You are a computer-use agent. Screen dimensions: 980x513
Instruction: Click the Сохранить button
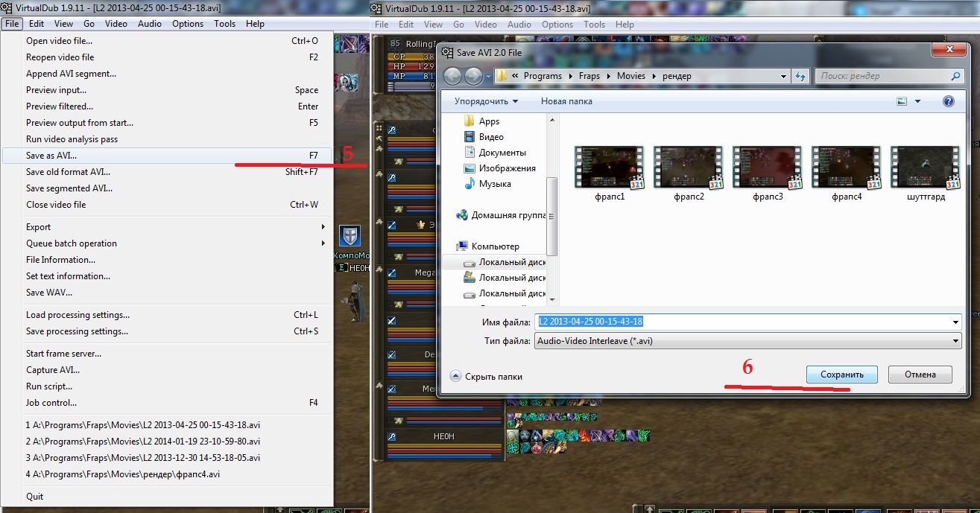[841, 375]
